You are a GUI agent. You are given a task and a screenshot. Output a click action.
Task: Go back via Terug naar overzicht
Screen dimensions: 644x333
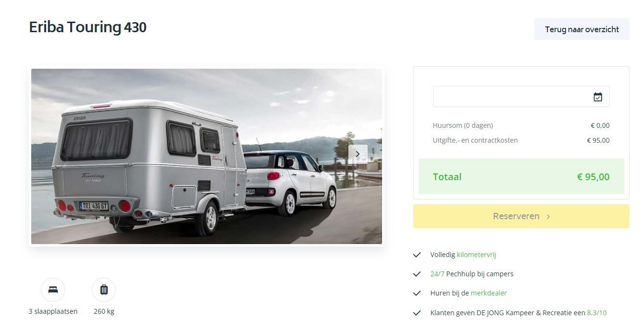582,29
